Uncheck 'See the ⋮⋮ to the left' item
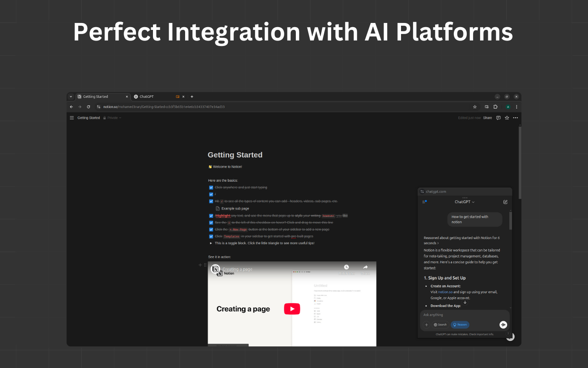This screenshot has width=588, height=368. tap(211, 223)
